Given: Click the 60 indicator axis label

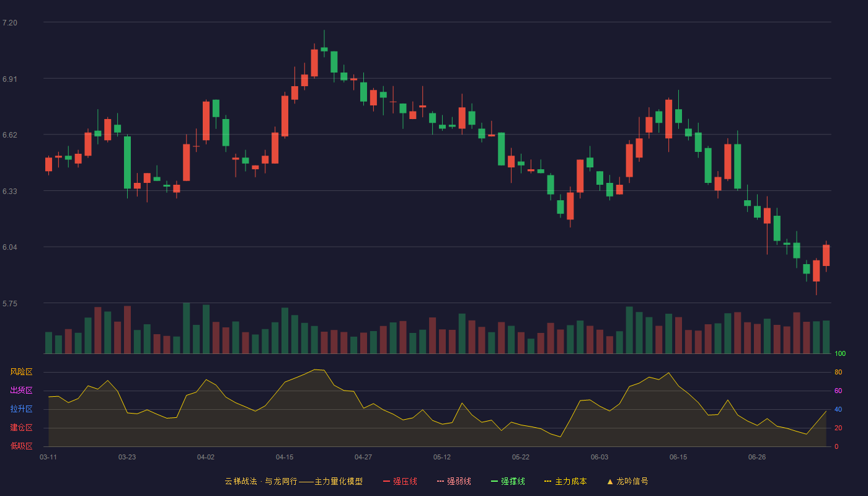Looking at the screenshot, I should pyautogui.click(x=838, y=391).
